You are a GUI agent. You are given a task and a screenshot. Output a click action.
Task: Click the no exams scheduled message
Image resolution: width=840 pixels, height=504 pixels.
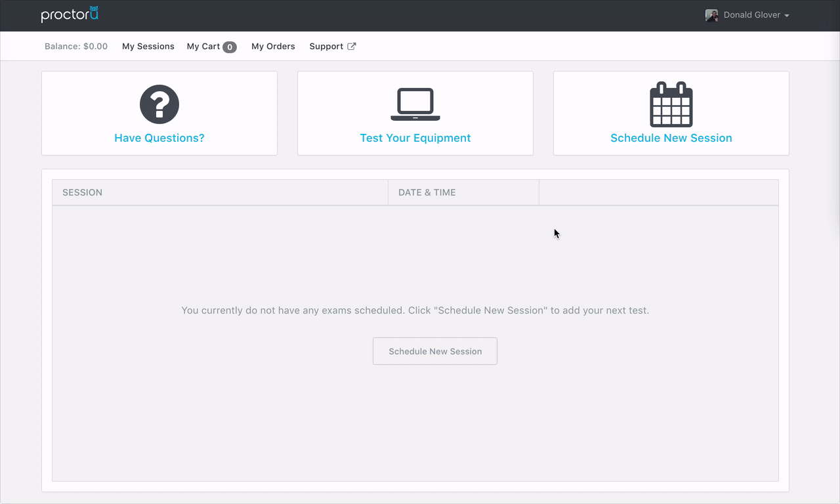coord(415,310)
